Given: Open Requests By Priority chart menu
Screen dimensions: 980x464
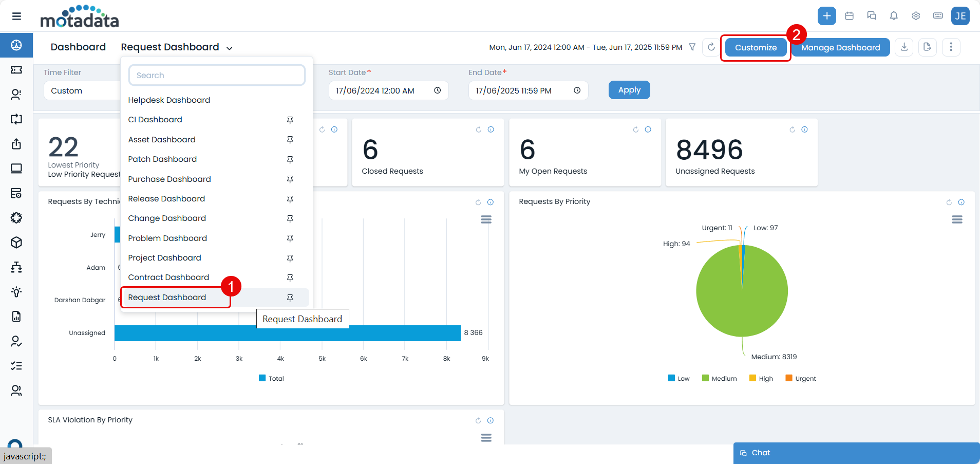Looking at the screenshot, I should point(957,220).
